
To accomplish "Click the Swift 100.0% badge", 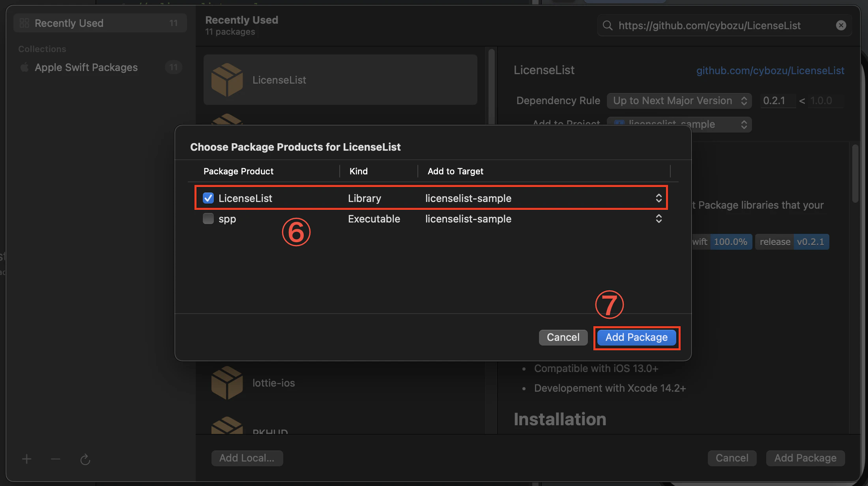I will [722, 242].
